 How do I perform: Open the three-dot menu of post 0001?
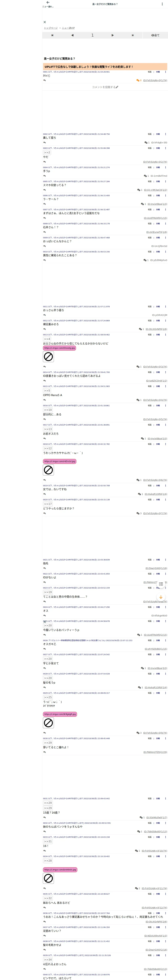tap(165, 72)
